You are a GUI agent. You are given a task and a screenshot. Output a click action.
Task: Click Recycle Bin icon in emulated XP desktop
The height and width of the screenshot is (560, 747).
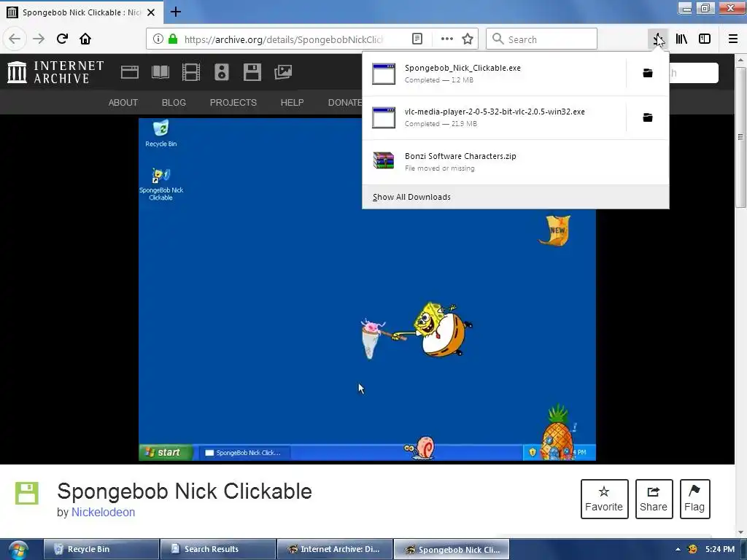click(x=160, y=133)
